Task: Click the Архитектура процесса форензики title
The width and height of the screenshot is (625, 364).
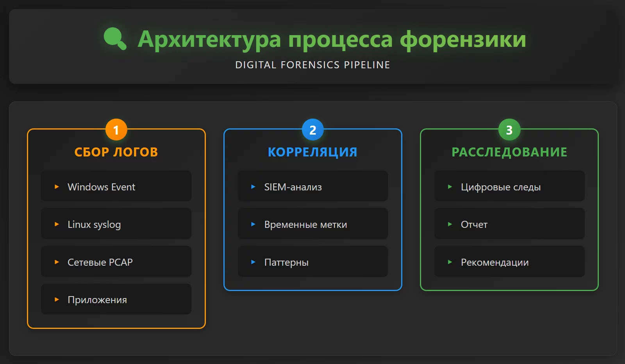Action: point(332,39)
